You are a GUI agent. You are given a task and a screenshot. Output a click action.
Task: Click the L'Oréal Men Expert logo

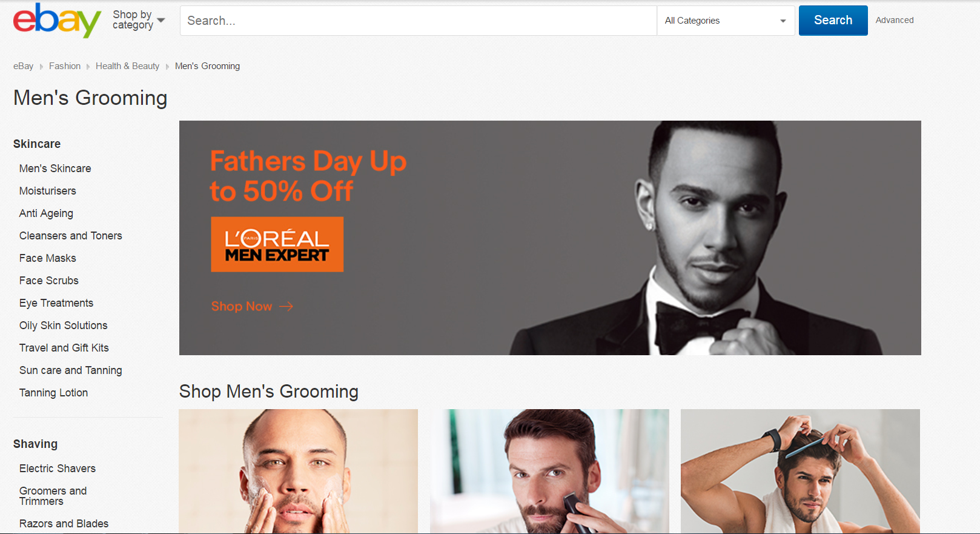[x=277, y=244]
